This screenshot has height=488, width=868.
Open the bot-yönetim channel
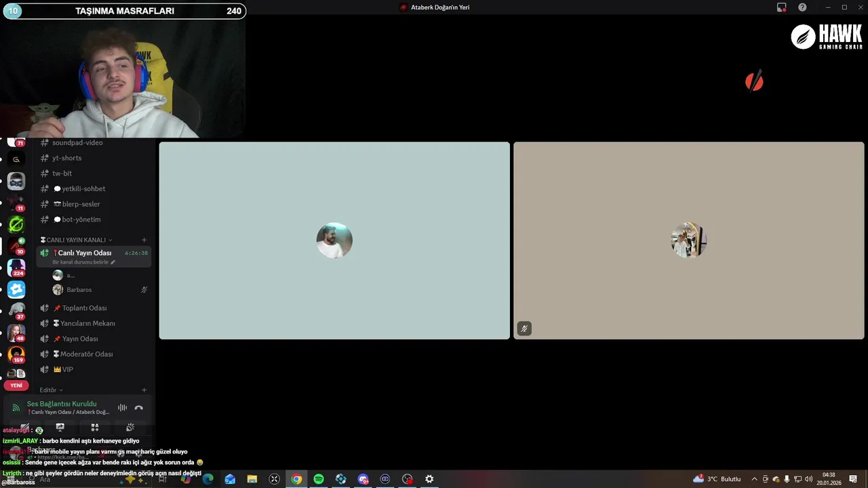pos(94,220)
